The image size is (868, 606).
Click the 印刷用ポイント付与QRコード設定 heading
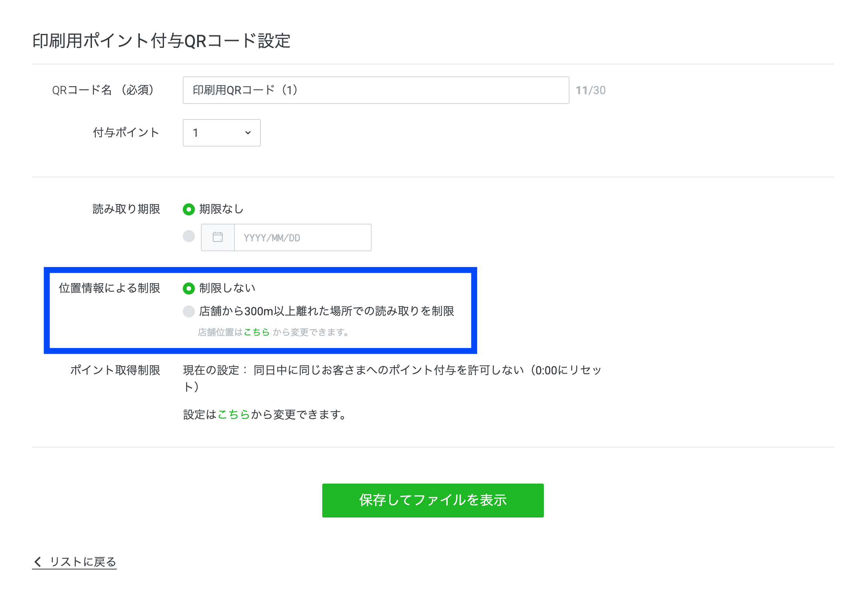(161, 41)
